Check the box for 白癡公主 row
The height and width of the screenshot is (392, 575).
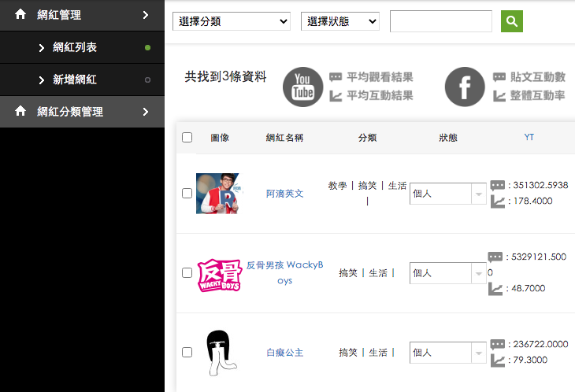pyautogui.click(x=187, y=353)
